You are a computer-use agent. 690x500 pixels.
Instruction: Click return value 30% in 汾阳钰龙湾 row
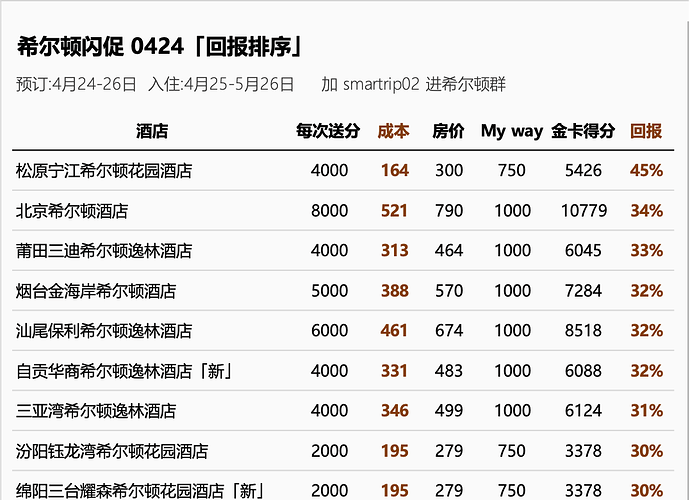click(x=646, y=451)
